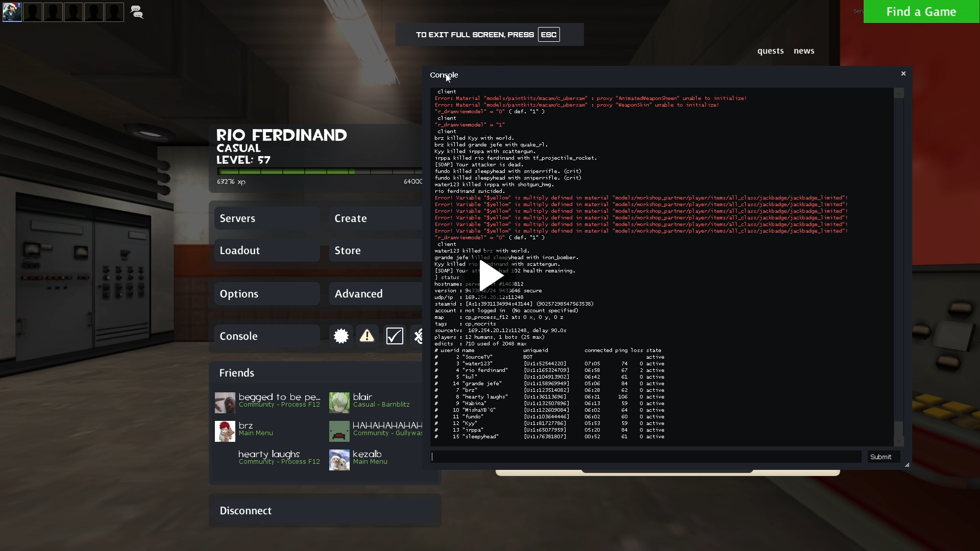Click the XP level progress bar
Image resolution: width=980 pixels, height=551 pixels.
(320, 171)
